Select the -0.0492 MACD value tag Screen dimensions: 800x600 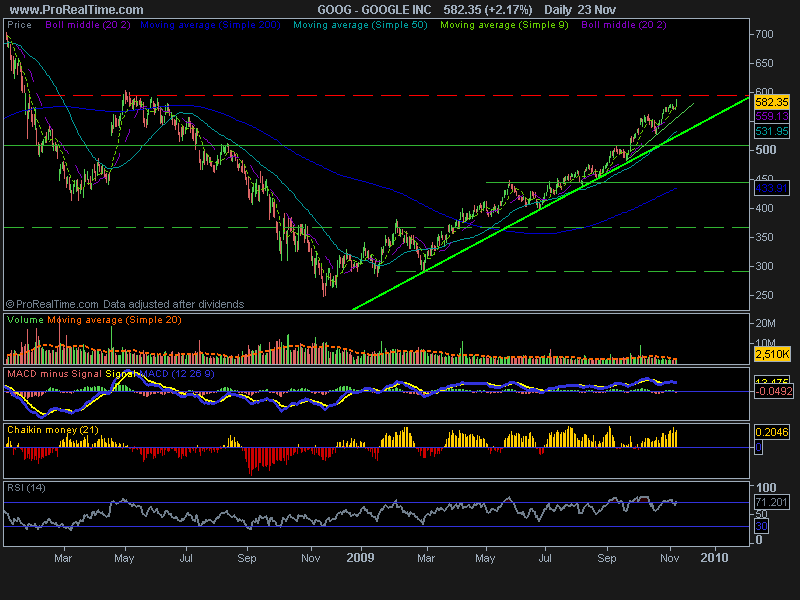click(774, 391)
